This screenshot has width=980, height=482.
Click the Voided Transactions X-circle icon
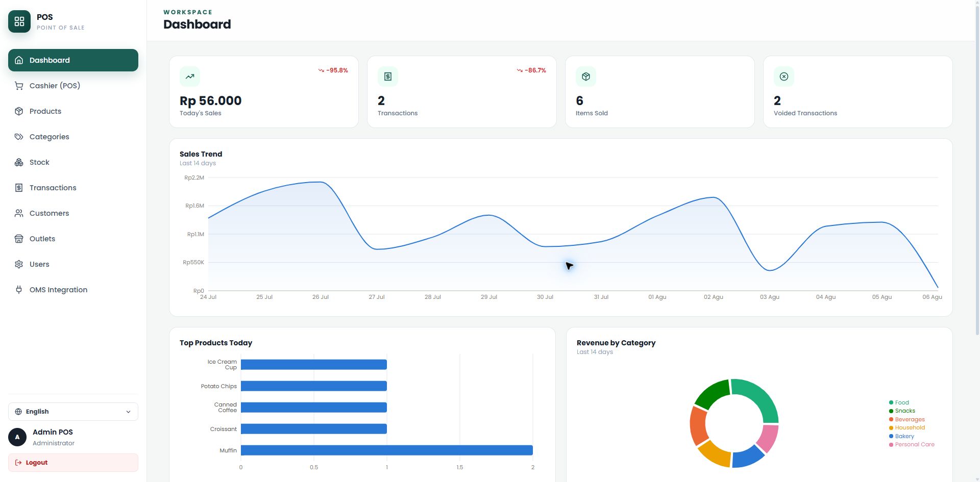coord(784,77)
